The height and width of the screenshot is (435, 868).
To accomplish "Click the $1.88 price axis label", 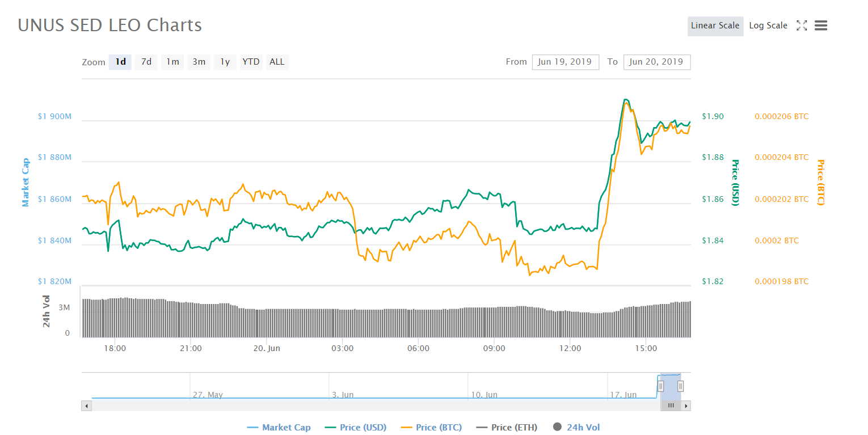I will [713, 157].
